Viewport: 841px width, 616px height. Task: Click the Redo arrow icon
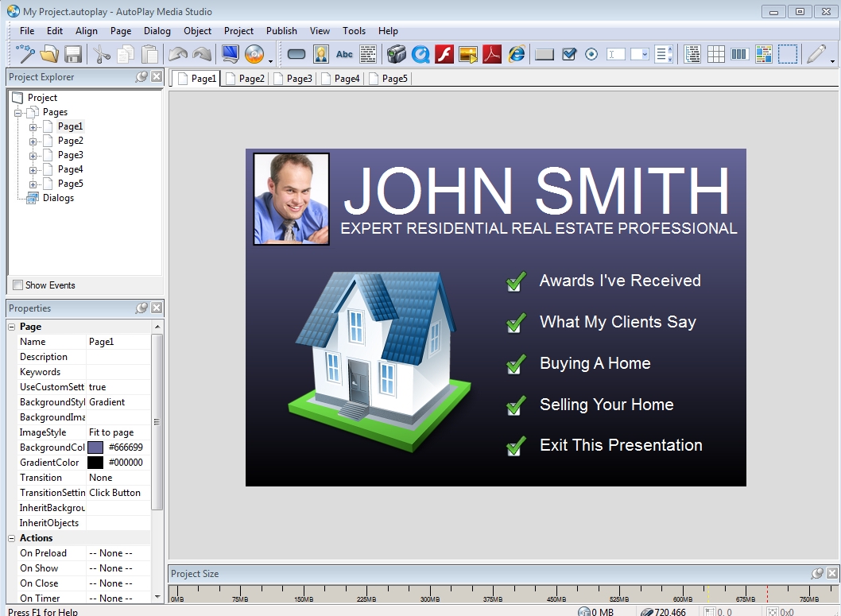tap(202, 54)
